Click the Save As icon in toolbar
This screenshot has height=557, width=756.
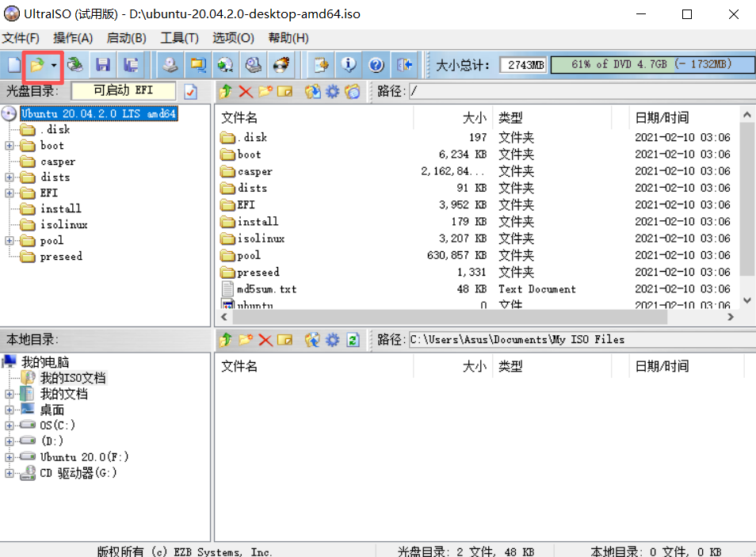pyautogui.click(x=130, y=65)
